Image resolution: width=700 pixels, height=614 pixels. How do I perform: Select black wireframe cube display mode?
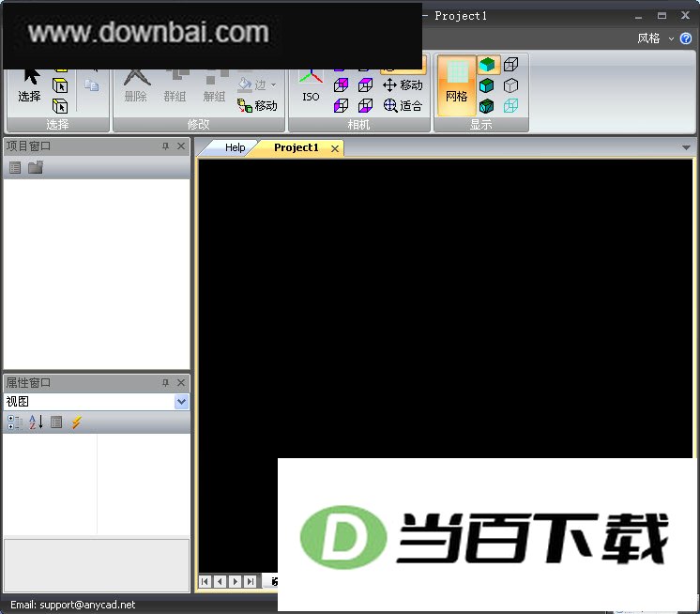510,65
